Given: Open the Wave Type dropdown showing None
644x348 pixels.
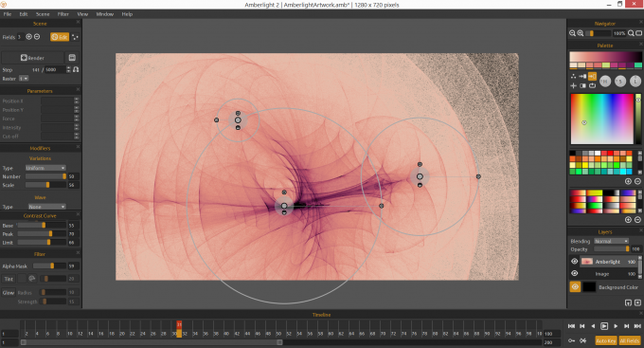Looking at the screenshot, I should click(x=46, y=207).
